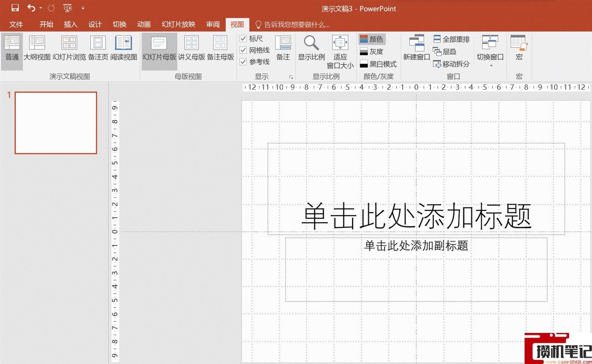Switch to 备注页 notes page view
Screen dimensions: 592x364
(x=98, y=49)
